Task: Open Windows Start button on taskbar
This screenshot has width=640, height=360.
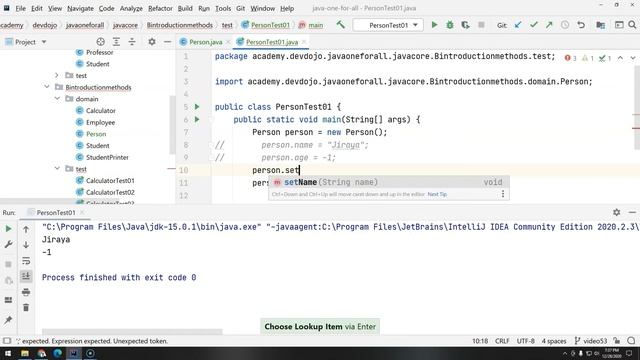Action: coord(8,353)
